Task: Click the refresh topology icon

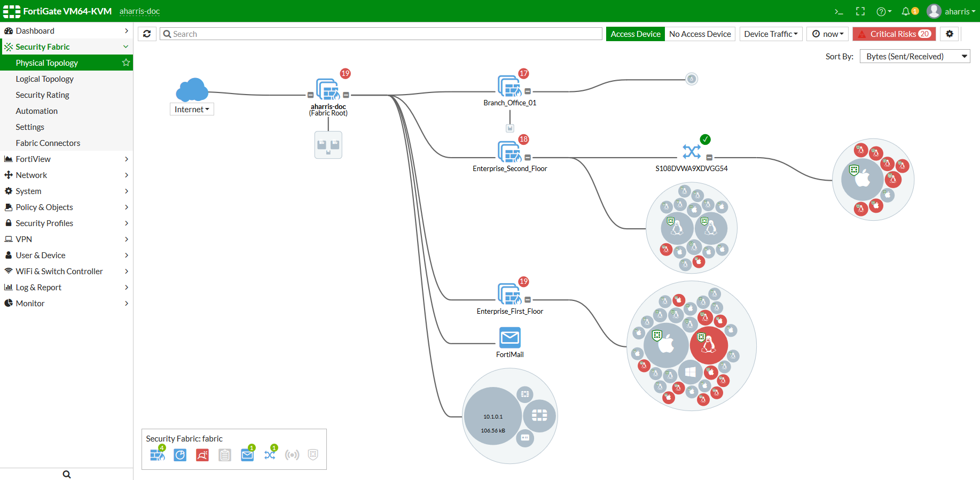Action: coord(147,34)
